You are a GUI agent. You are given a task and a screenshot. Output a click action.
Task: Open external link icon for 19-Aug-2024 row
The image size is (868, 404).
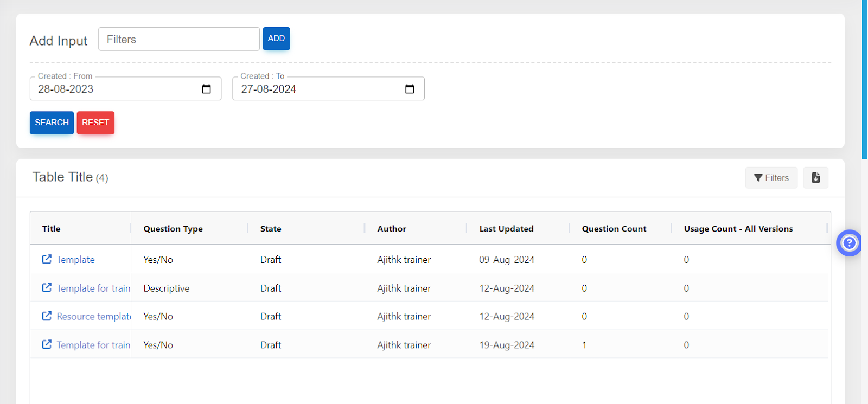pos(47,344)
